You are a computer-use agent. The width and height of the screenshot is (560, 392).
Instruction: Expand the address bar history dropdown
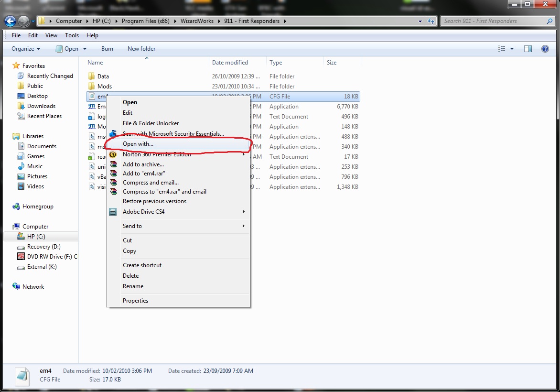tap(420, 21)
